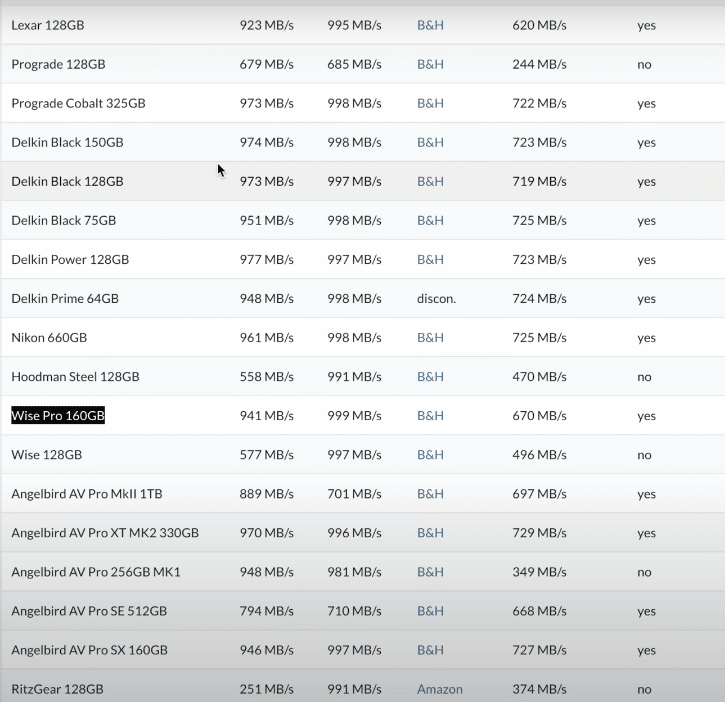Click the 948 MB/s value for Delkin Prime 64GB
Viewport: 725px width, 702px height.
click(266, 298)
